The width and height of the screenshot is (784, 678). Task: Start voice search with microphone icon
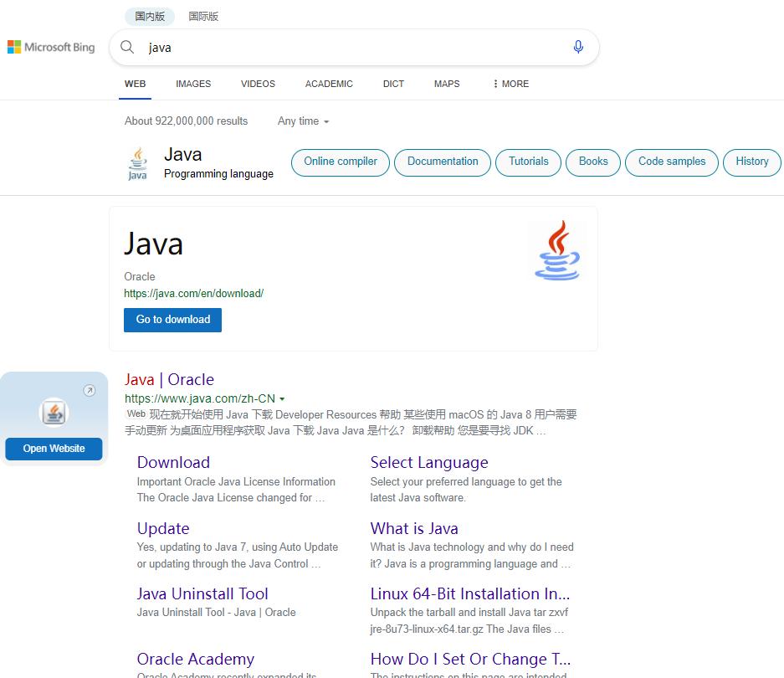[578, 47]
